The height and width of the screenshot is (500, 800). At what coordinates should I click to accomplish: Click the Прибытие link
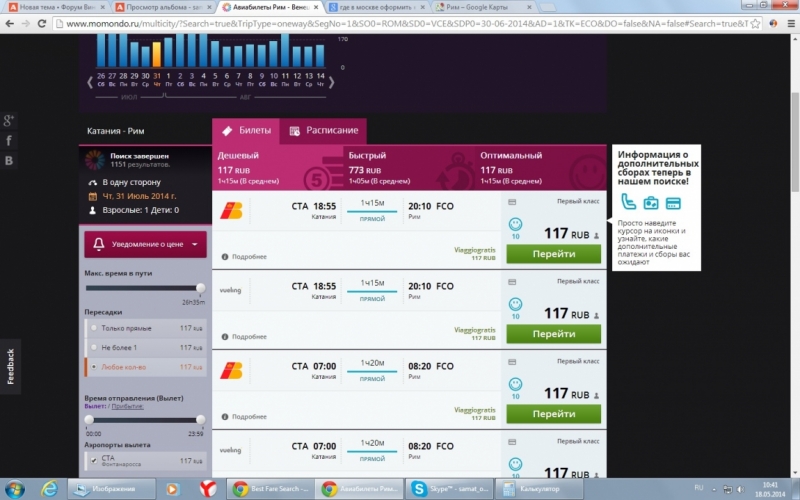tap(128, 406)
